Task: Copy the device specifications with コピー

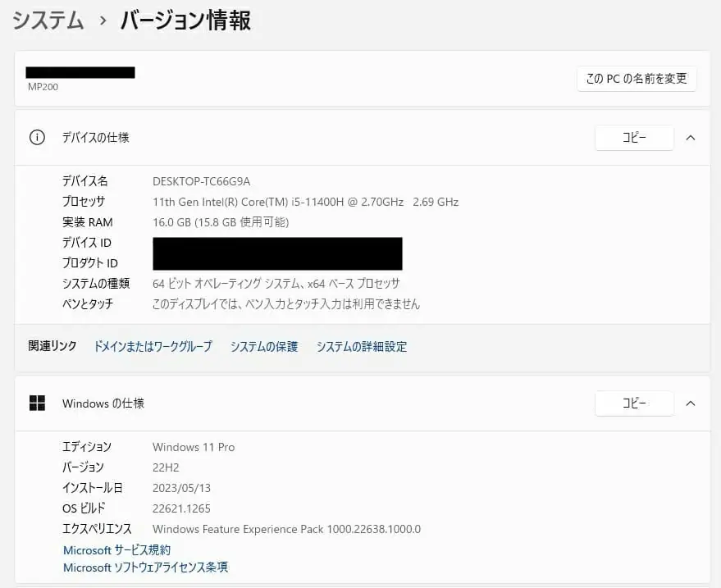Action: [x=633, y=138]
